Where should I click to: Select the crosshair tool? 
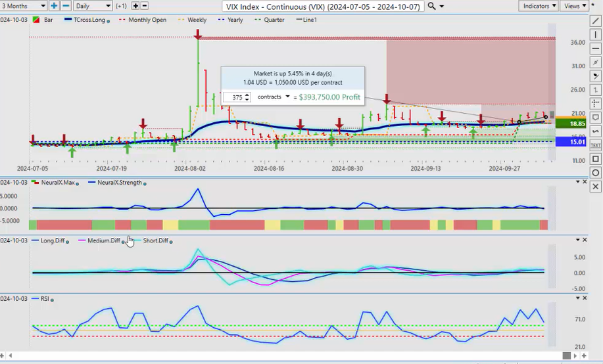coord(595,103)
